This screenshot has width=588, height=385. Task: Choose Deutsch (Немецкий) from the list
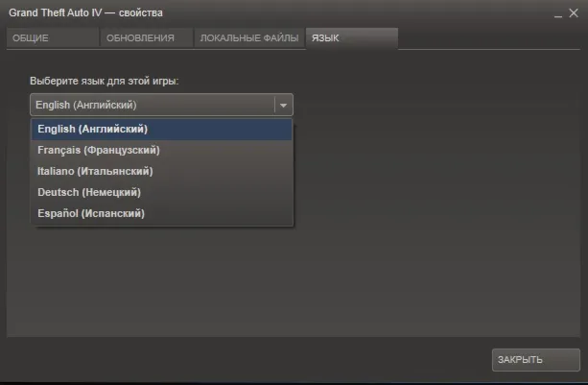point(161,192)
